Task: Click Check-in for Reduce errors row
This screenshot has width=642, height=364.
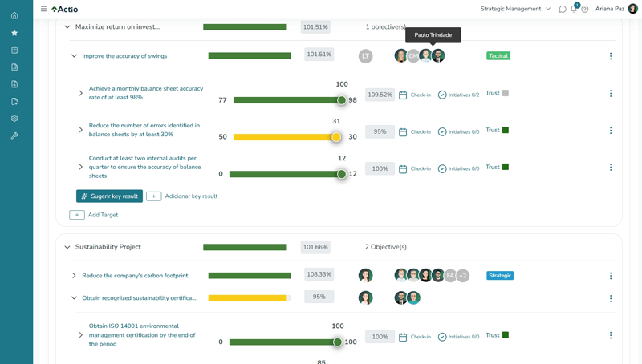Action: coord(415,131)
